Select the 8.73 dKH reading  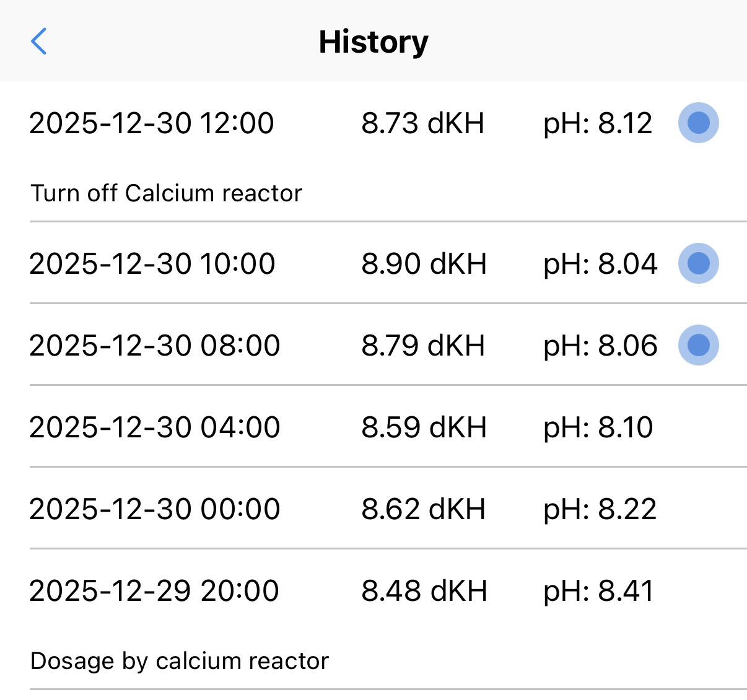[x=422, y=123]
